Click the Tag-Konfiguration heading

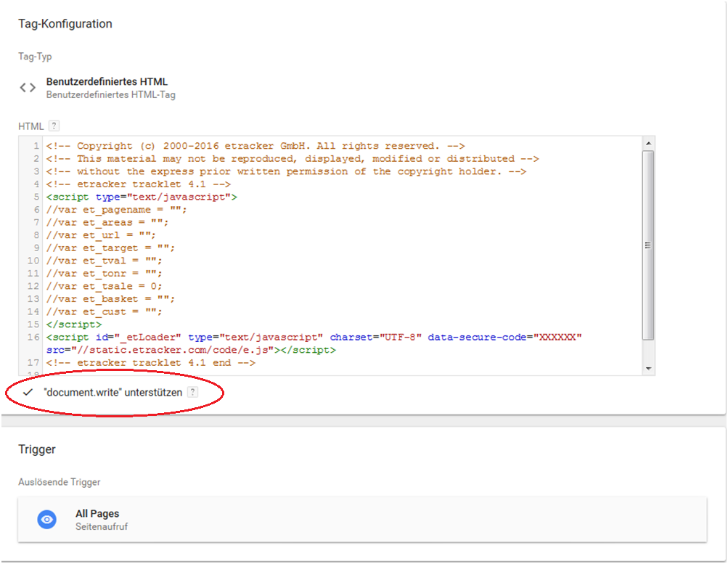click(65, 24)
